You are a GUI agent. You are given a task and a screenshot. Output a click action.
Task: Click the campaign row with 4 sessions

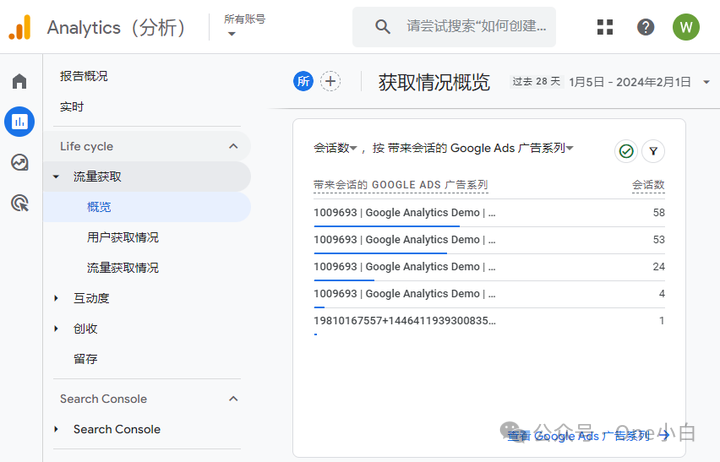[489, 294]
